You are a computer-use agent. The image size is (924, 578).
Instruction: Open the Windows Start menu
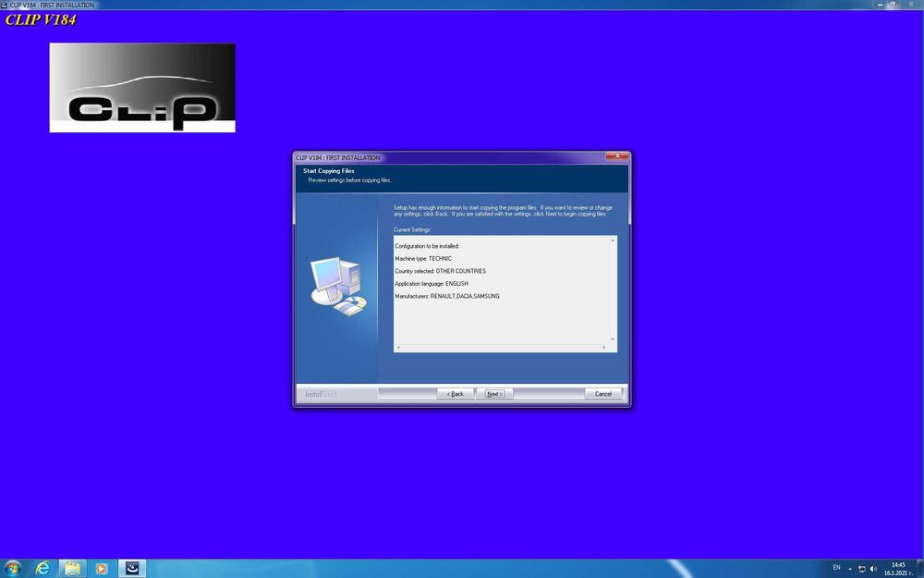click(12, 569)
